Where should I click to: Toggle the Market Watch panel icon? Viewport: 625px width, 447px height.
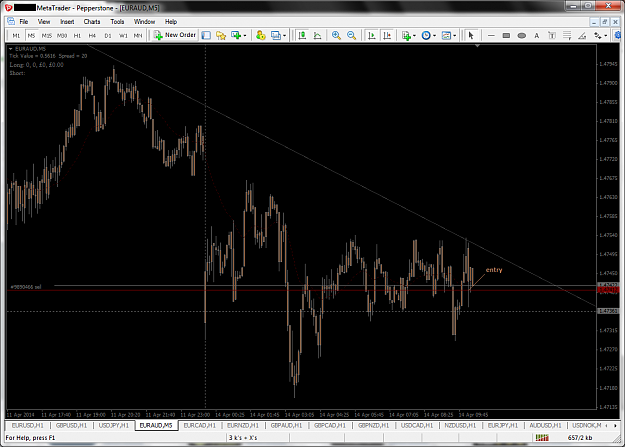(206, 35)
